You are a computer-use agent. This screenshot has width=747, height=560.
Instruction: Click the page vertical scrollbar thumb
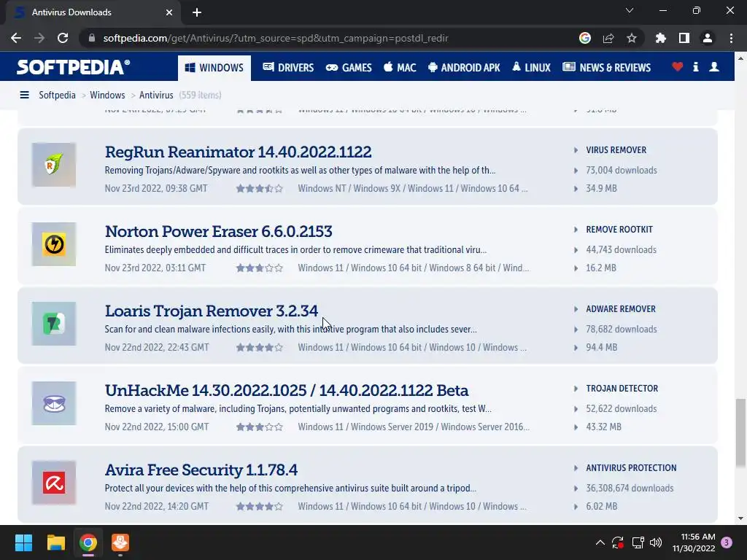coord(740,433)
